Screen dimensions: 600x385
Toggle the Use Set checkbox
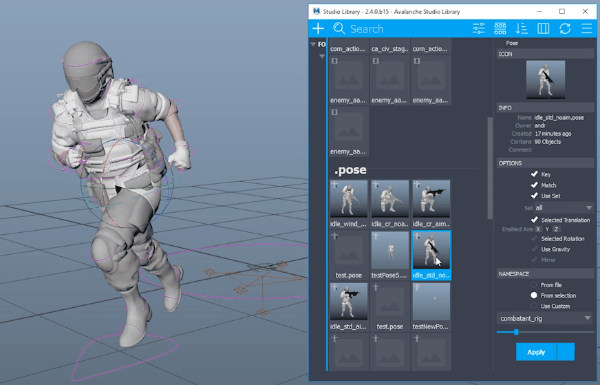[x=534, y=196]
